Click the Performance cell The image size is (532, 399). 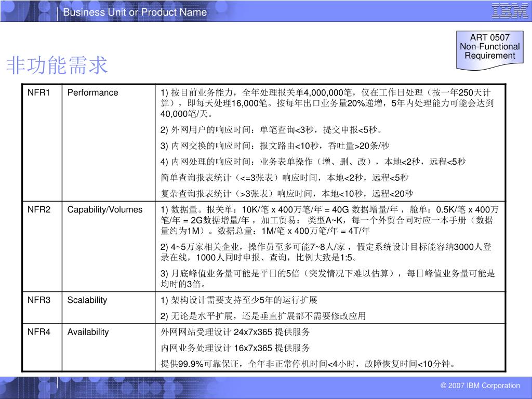pyautogui.click(x=109, y=142)
